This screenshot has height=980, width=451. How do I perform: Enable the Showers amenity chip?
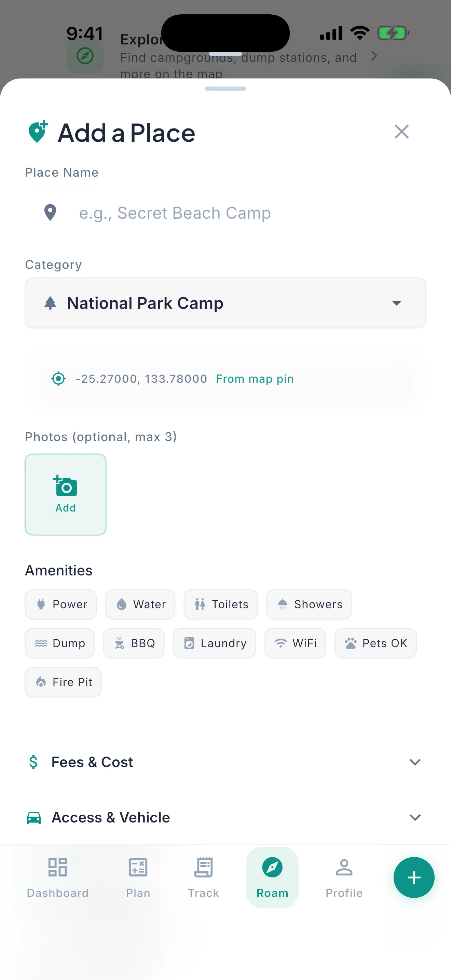coord(309,604)
